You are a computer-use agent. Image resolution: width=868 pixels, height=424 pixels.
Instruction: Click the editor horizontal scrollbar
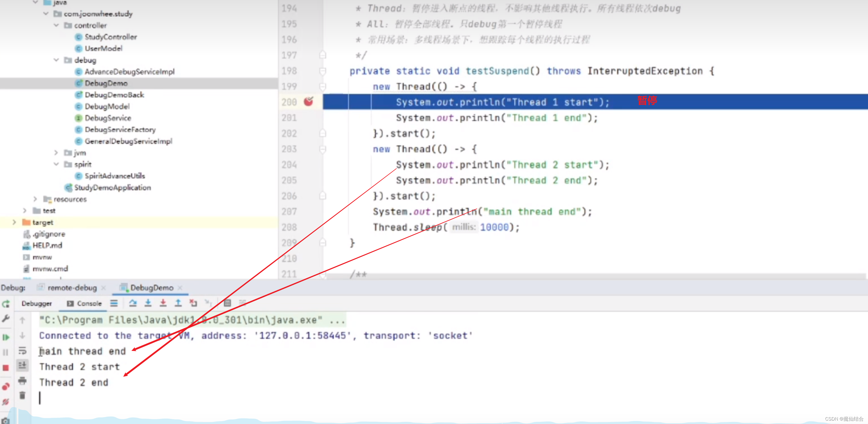596,276
